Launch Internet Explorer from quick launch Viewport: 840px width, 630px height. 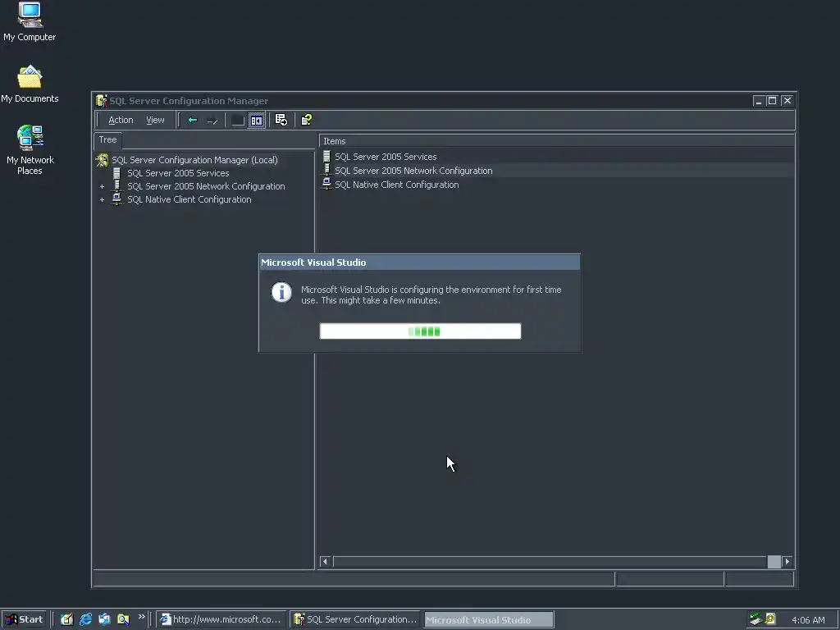pos(85,619)
